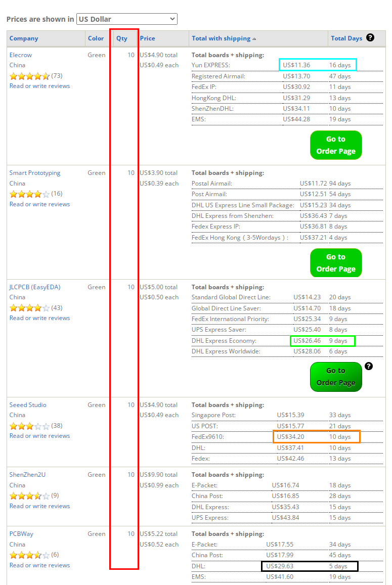Select Elecrow HongKong DHL option
This screenshot has width=392, height=585.
(287, 98)
